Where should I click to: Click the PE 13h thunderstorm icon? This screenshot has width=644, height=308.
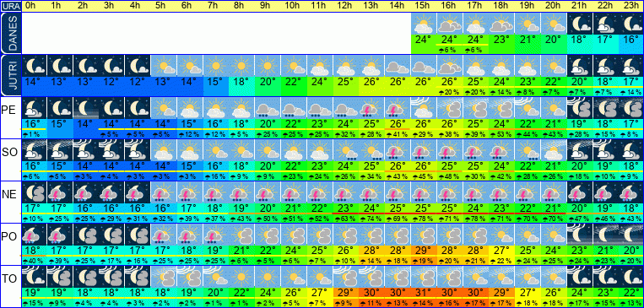point(371,108)
